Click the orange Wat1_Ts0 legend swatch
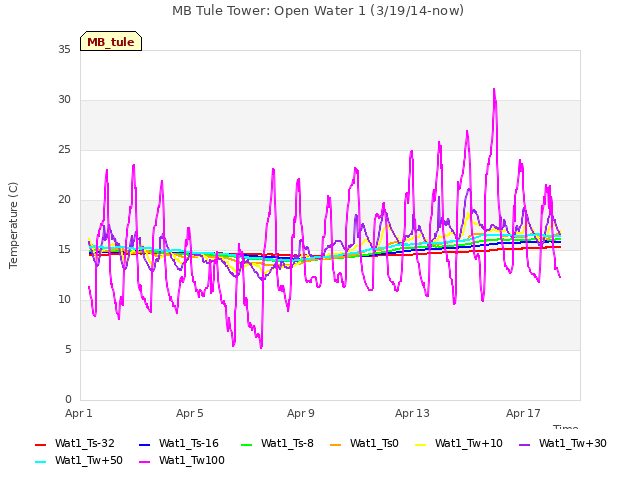The height and width of the screenshot is (480, 640). [336, 444]
